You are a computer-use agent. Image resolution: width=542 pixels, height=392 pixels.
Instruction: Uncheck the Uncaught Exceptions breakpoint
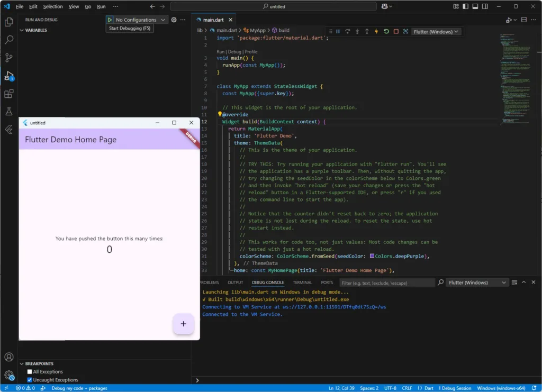(x=30, y=380)
